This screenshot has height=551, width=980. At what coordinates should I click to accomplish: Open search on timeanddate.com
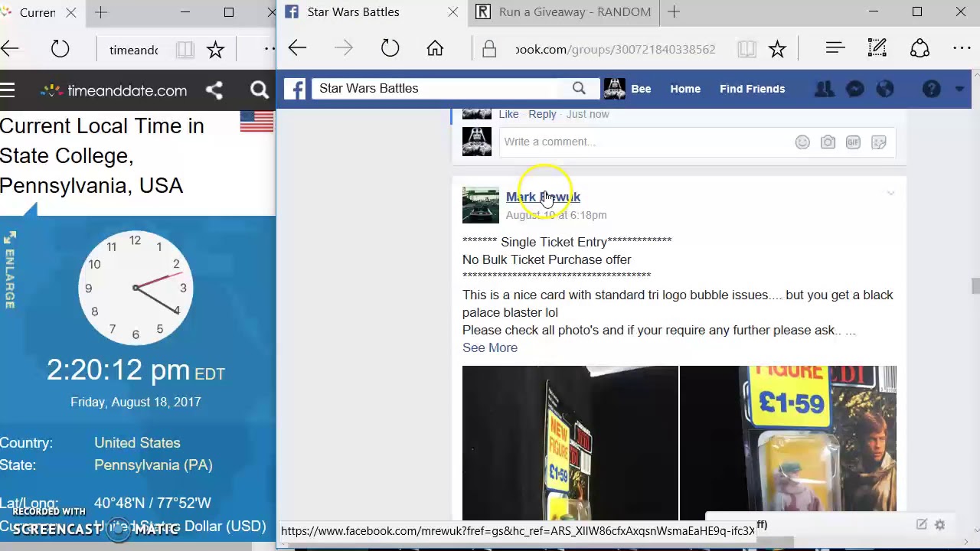pyautogui.click(x=260, y=90)
